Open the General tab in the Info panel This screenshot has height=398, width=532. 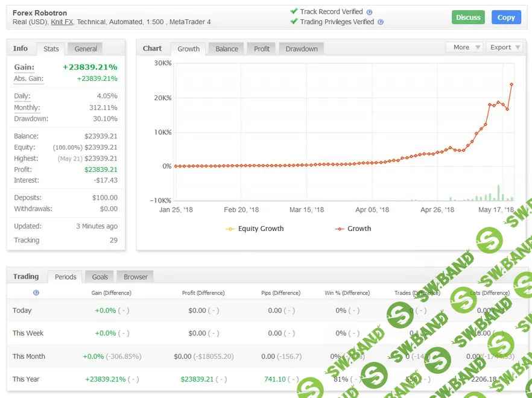pyautogui.click(x=84, y=49)
